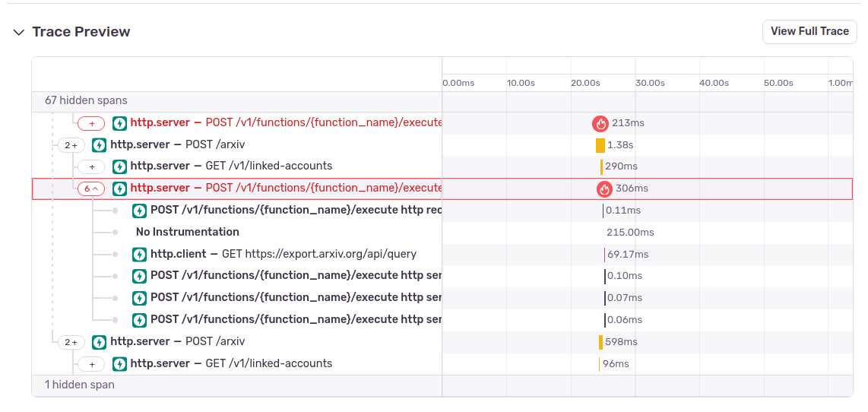This screenshot has height=412, width=868.
Task: Click the platform icon of the 290ms linked-accounts span
Action: (x=119, y=166)
